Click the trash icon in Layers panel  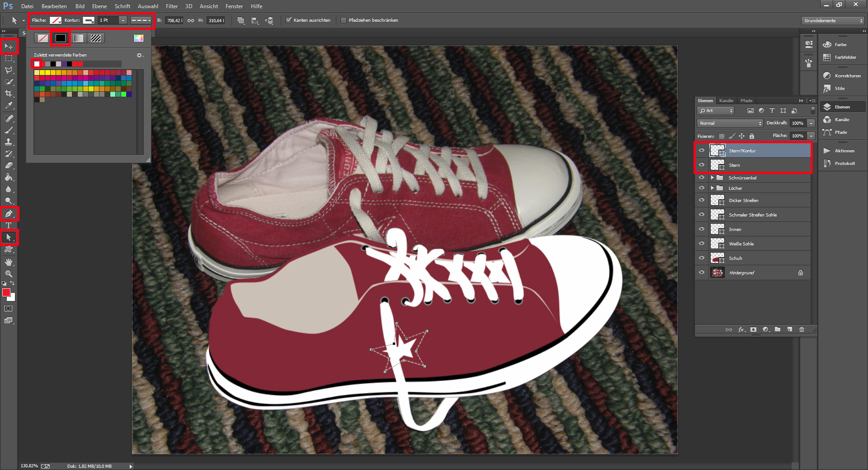tap(802, 329)
